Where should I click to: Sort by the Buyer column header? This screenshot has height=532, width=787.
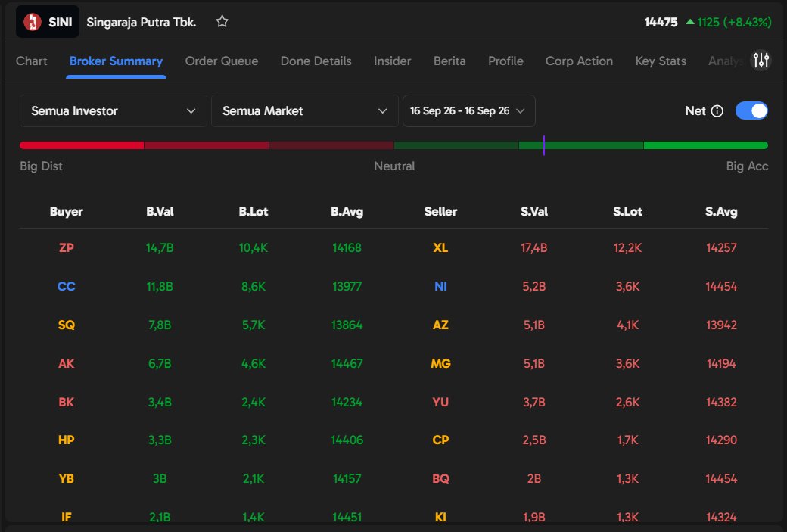67,211
